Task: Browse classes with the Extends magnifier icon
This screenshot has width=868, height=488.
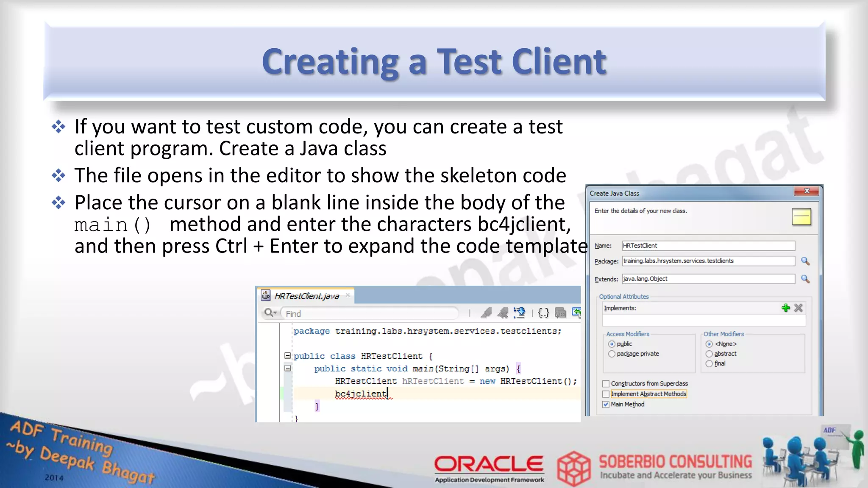Action: click(x=805, y=279)
